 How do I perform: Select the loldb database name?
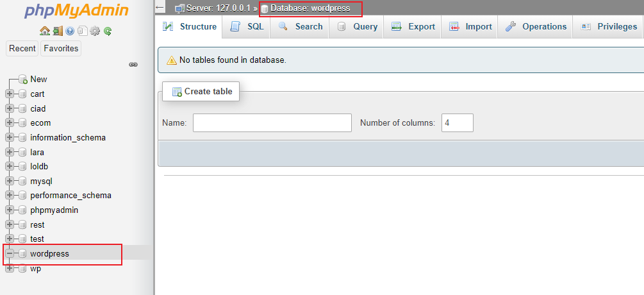point(40,166)
